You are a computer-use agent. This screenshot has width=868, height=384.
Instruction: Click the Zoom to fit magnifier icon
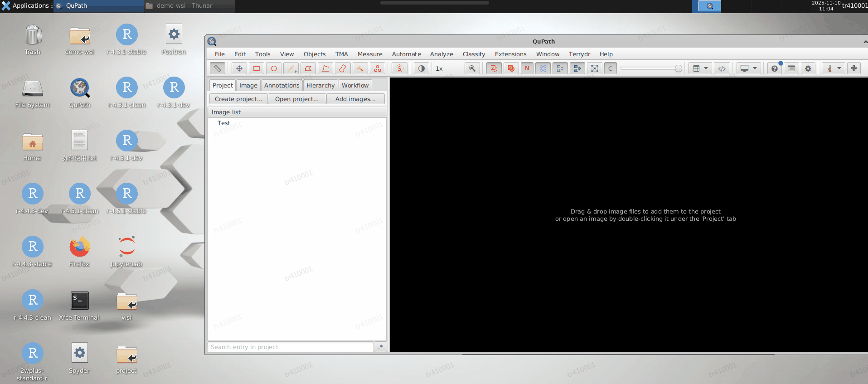coord(472,68)
